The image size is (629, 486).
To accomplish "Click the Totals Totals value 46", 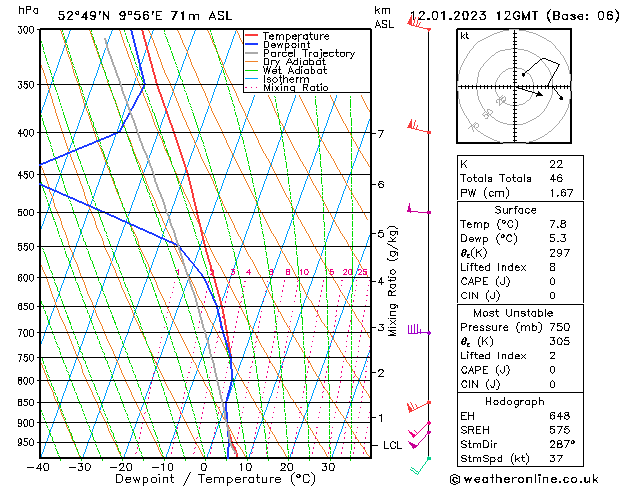I will click(556, 178).
